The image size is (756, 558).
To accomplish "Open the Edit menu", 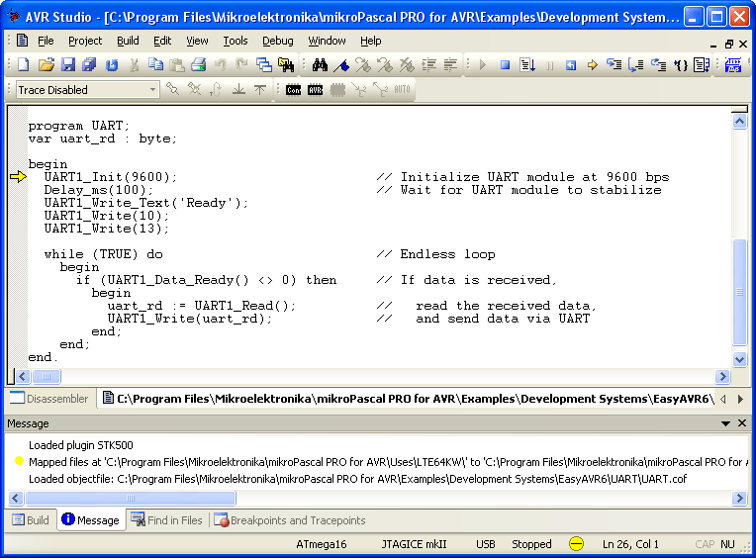I will (x=162, y=41).
